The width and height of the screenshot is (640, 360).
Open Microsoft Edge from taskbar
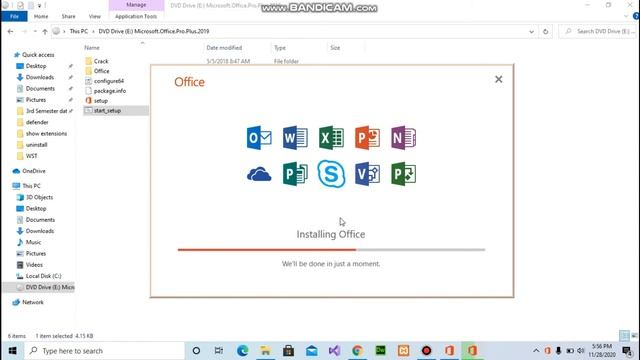242,351
